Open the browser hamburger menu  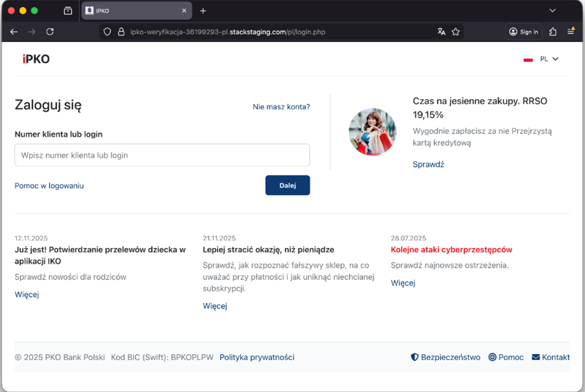[570, 32]
